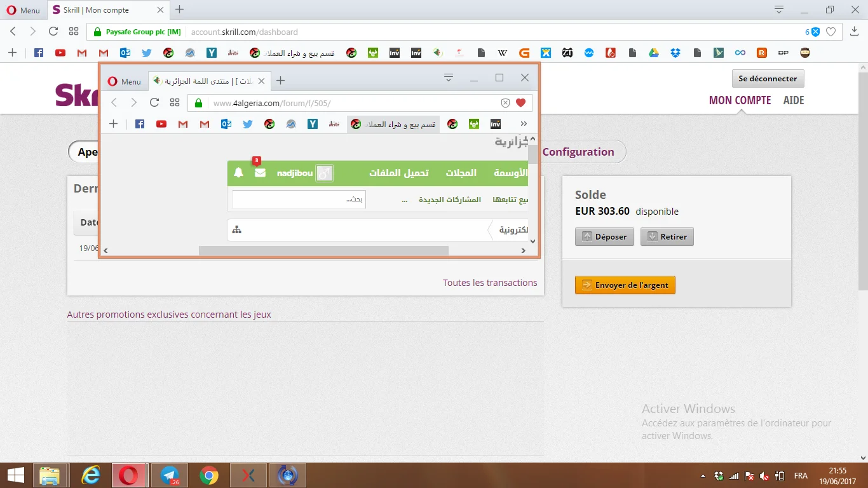Open the tab list menu in the main Opera window
The height and width of the screenshot is (488, 868).
(779, 10)
